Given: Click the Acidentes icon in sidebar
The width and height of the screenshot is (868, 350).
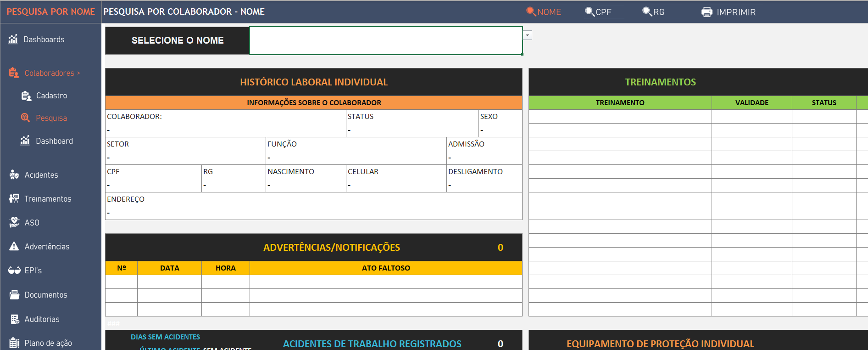Looking at the screenshot, I should click(14, 175).
